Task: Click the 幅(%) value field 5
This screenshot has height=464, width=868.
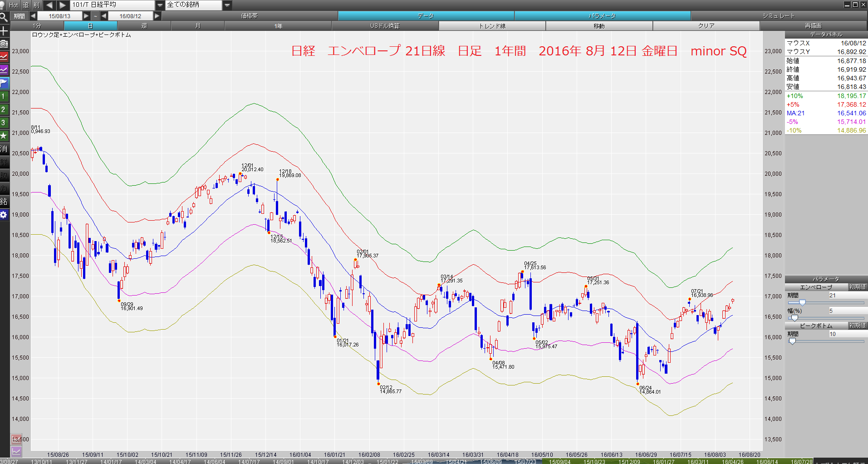Action: [848, 311]
